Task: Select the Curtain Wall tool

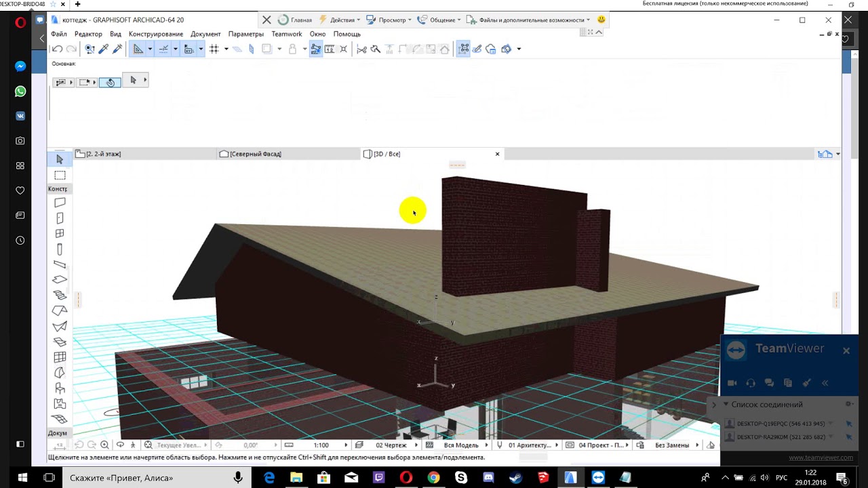Action: click(x=60, y=357)
